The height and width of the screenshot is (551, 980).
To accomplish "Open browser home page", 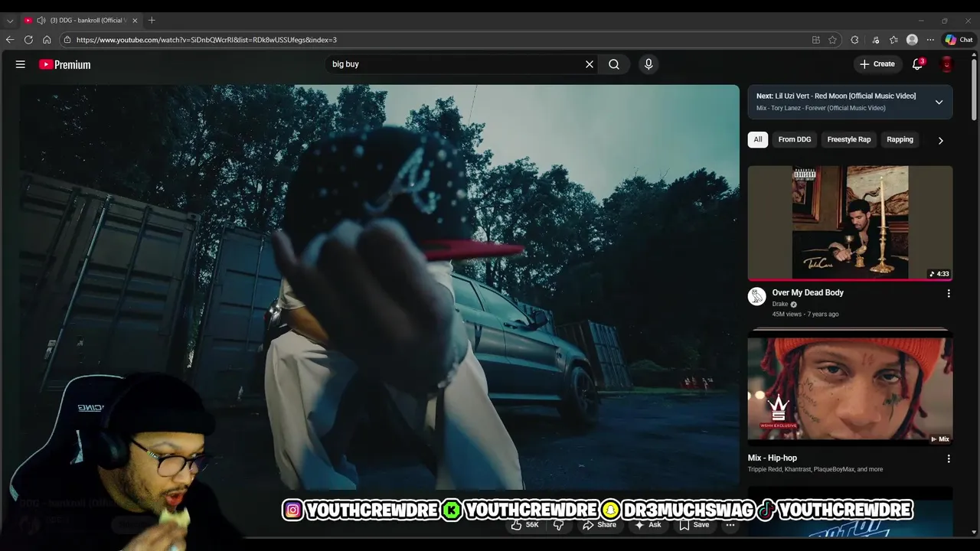I will pos(47,40).
